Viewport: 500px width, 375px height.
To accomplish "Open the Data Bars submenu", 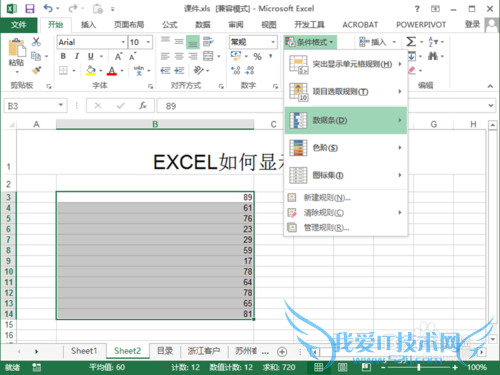I will (346, 120).
